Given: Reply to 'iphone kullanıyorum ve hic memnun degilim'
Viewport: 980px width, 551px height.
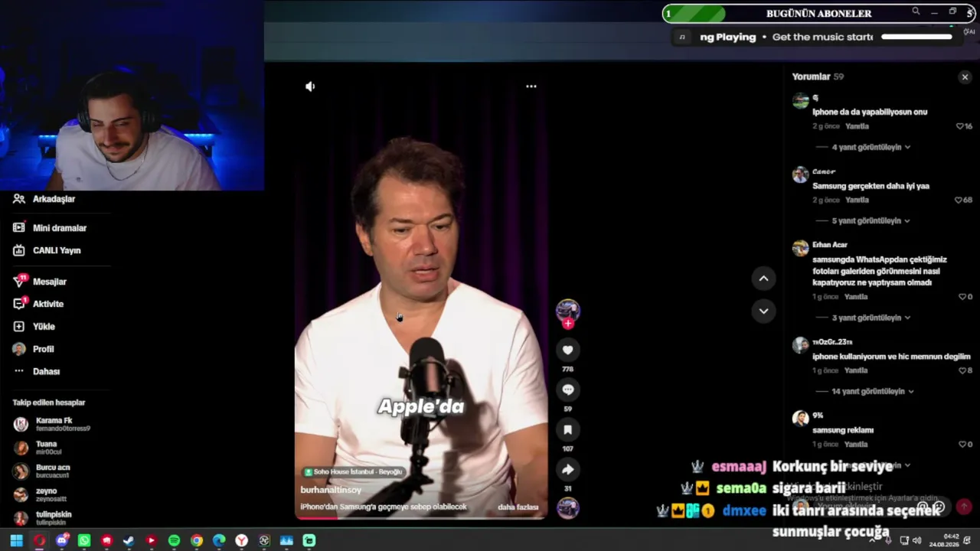Looking at the screenshot, I should point(856,370).
